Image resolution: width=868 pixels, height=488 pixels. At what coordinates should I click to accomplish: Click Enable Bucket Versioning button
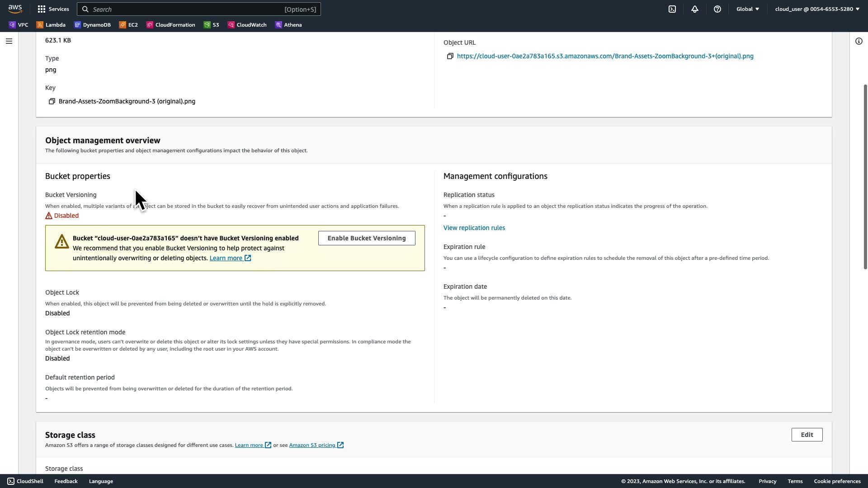point(367,238)
